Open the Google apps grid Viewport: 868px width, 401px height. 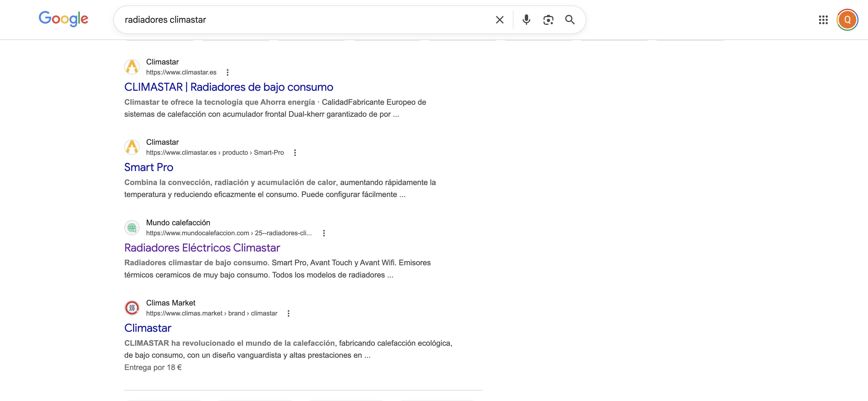tap(824, 19)
